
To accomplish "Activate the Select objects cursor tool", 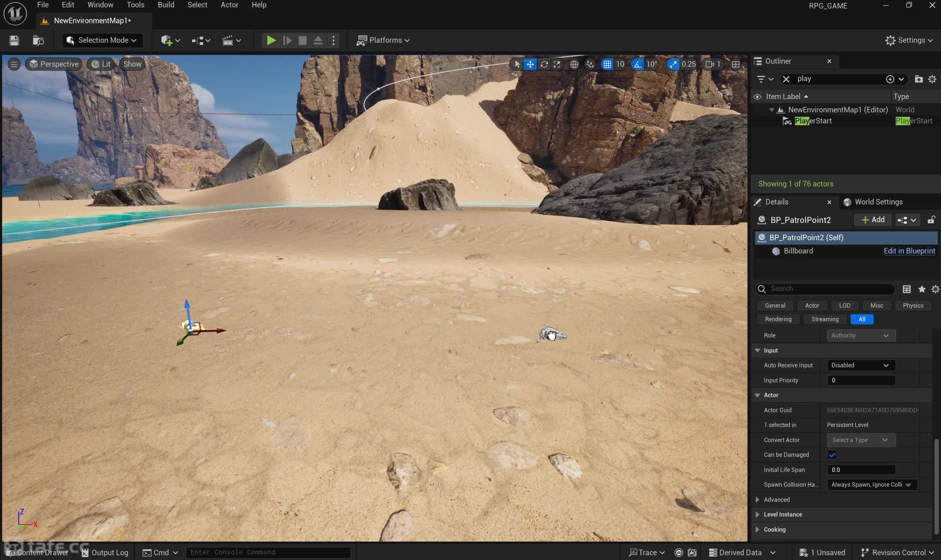I will pos(517,64).
